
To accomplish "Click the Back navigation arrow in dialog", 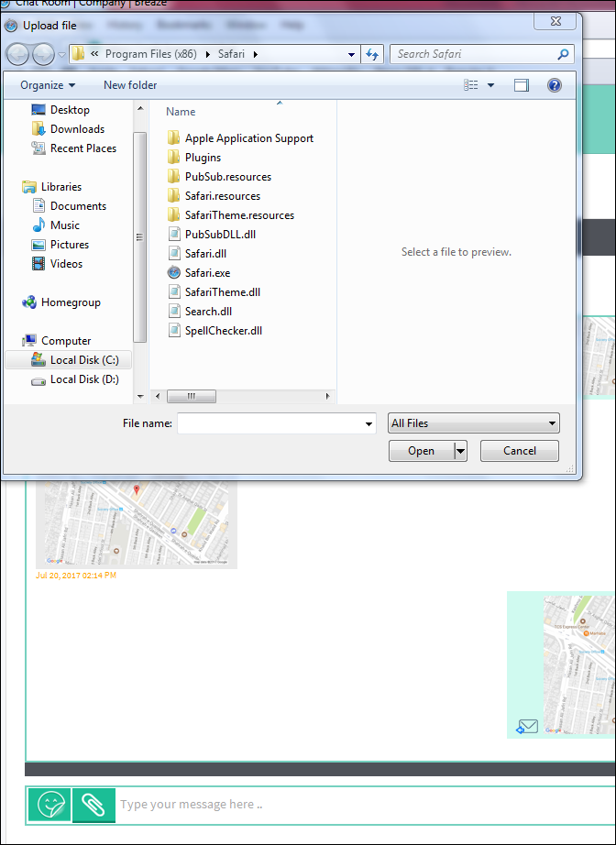I will pyautogui.click(x=17, y=54).
